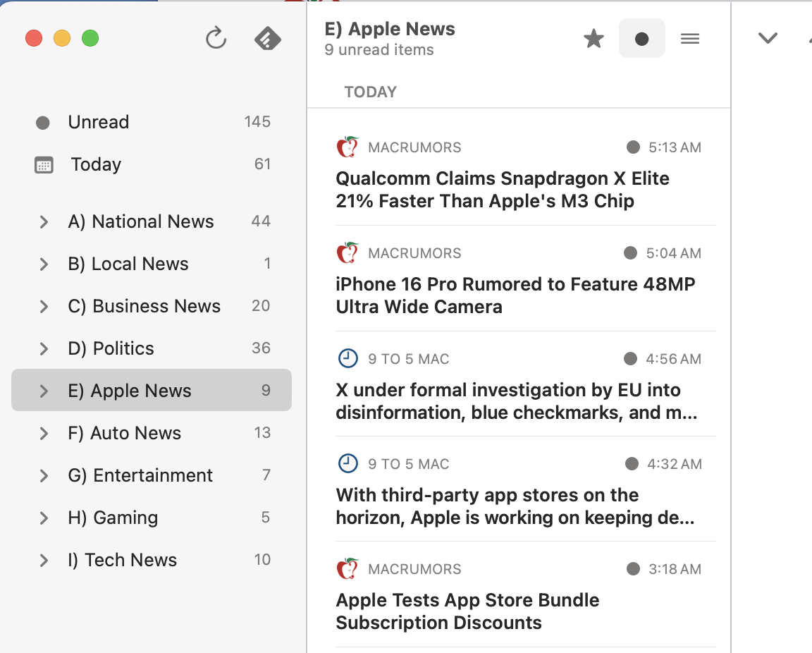Click the 5:13 AM timestamp

pos(675,147)
